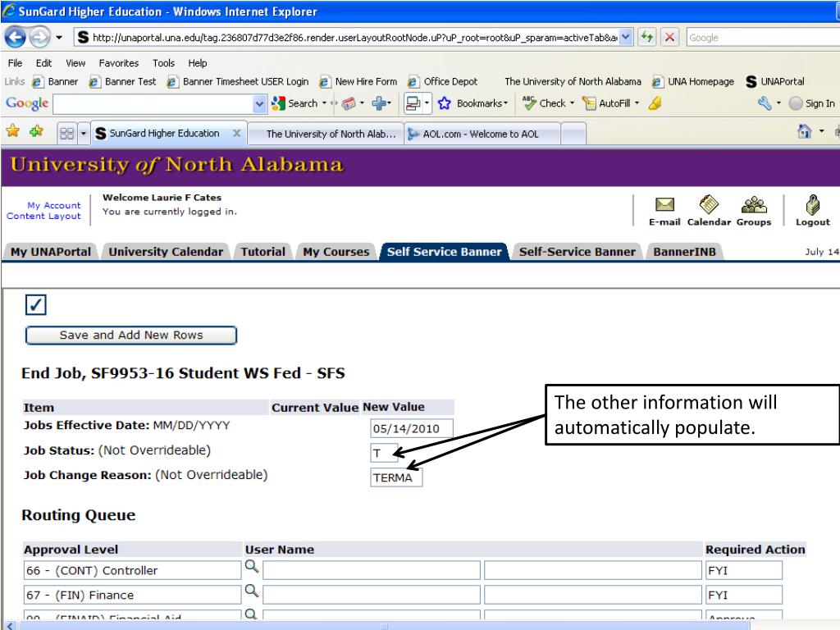Open the File menu
The height and width of the screenshot is (630, 840).
coord(15,62)
